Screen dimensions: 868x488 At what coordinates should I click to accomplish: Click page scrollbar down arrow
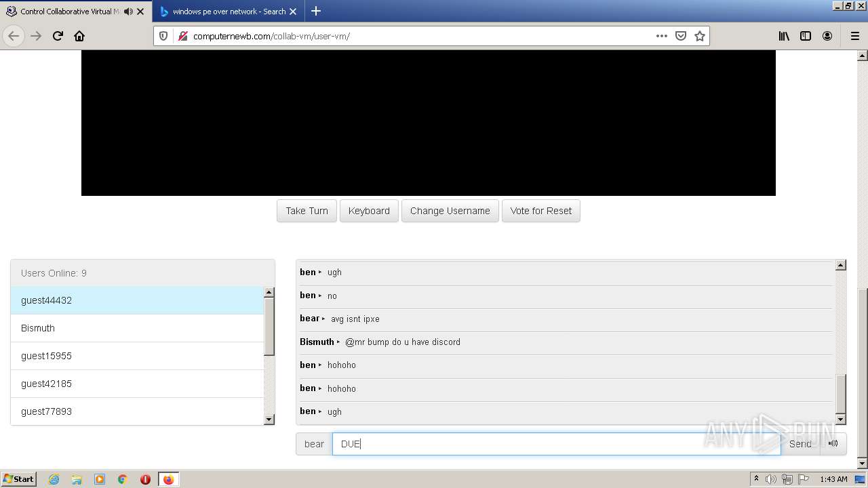[863, 464]
